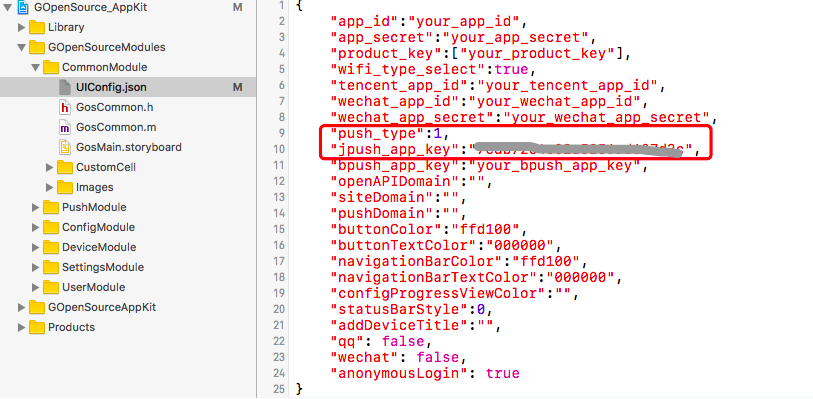The height and width of the screenshot is (399, 813).
Task: Select the UIConfig.json file icon
Action: (64, 87)
